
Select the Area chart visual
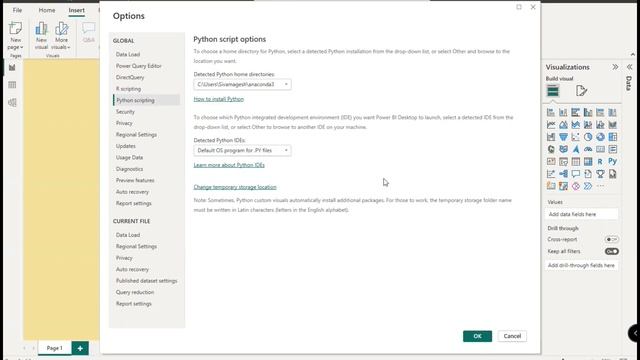pos(563,124)
